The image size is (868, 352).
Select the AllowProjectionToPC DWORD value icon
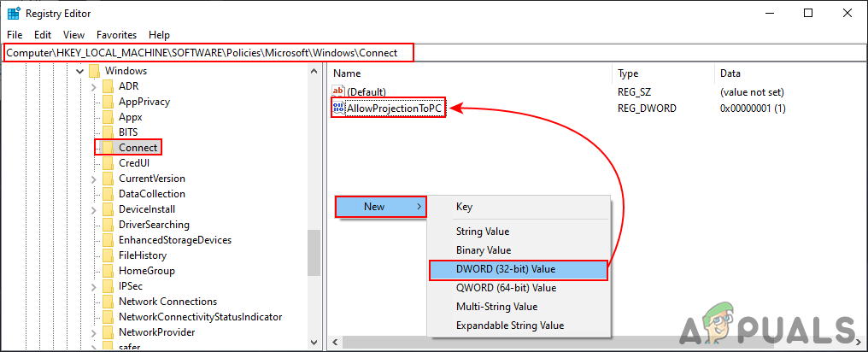point(338,109)
